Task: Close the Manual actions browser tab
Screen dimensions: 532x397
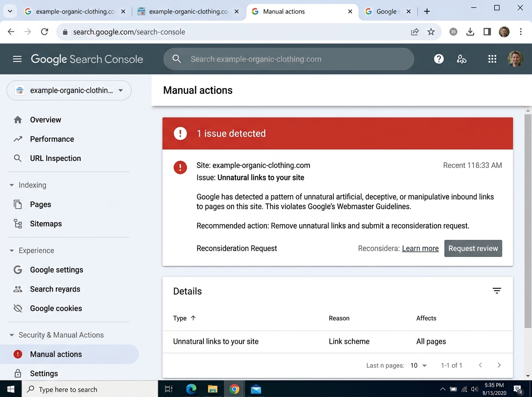Action: coord(350,12)
